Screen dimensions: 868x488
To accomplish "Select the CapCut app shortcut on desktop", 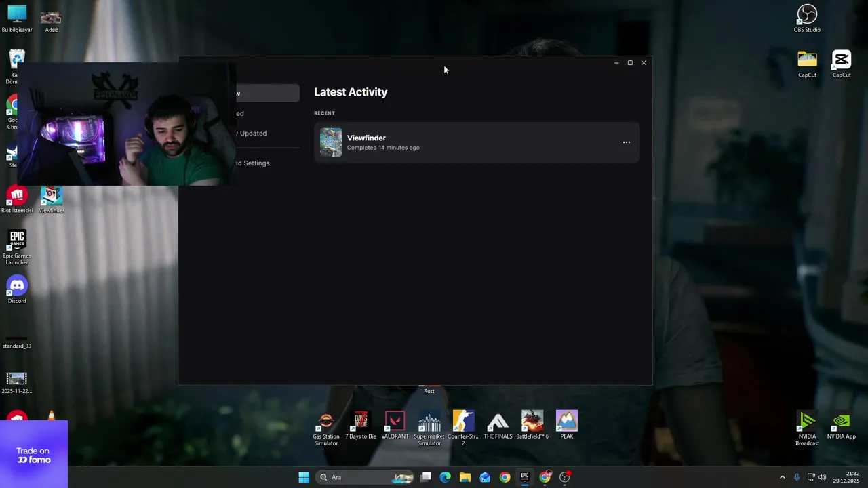I will tap(842, 64).
